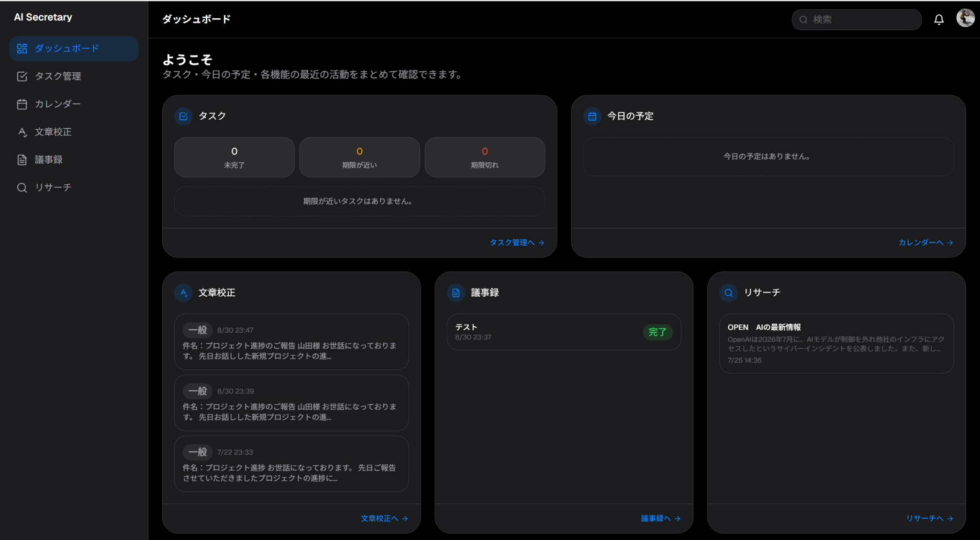Click the task checkbox icon in sidebar
The image size is (980, 540).
click(22, 76)
